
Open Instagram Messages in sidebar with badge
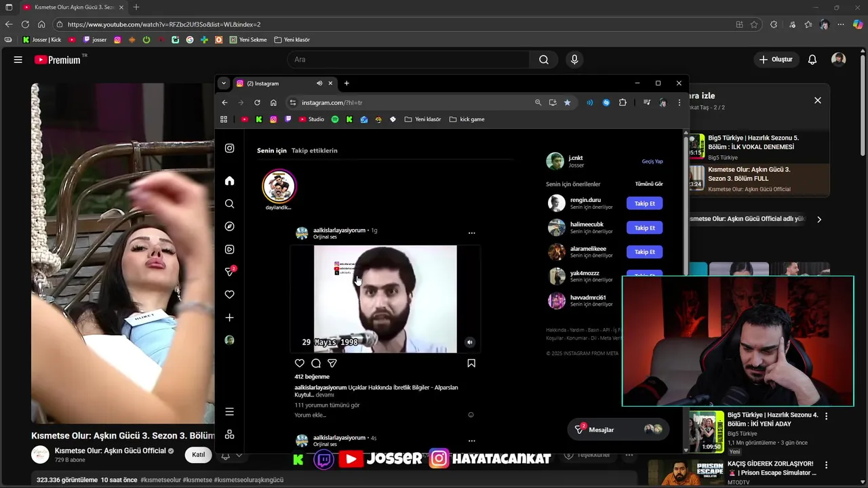pos(230,271)
